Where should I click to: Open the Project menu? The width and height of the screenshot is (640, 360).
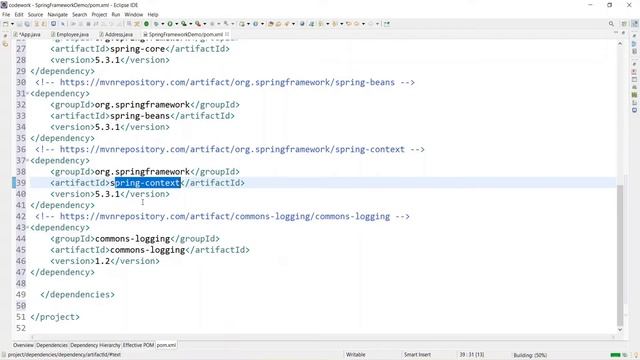(x=99, y=14)
